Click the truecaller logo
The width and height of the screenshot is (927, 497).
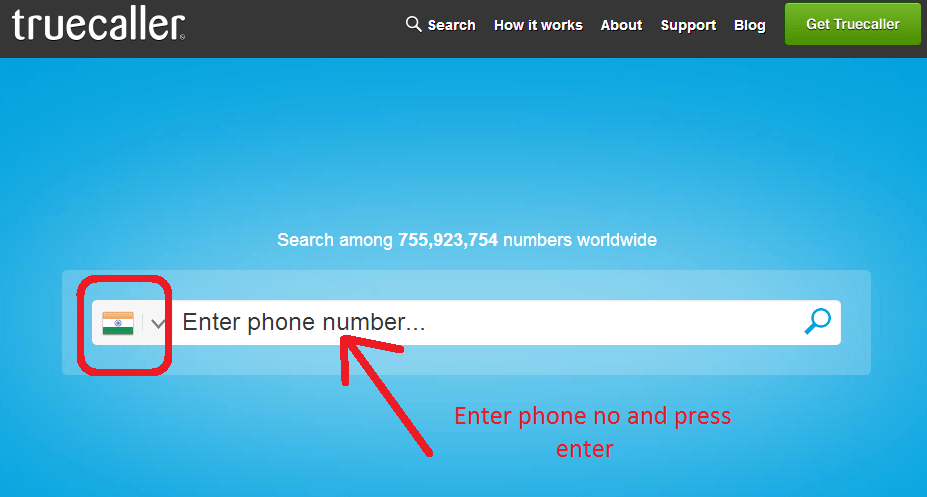click(98, 25)
